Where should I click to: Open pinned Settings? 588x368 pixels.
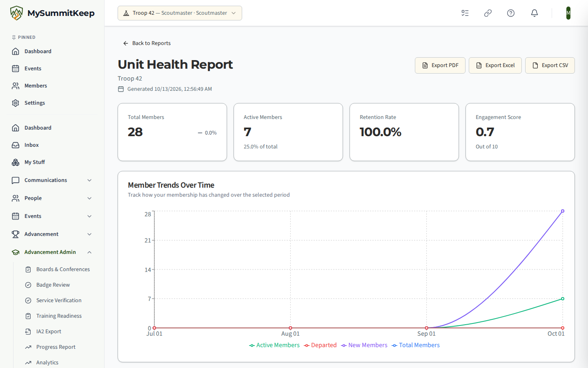tap(52, 103)
